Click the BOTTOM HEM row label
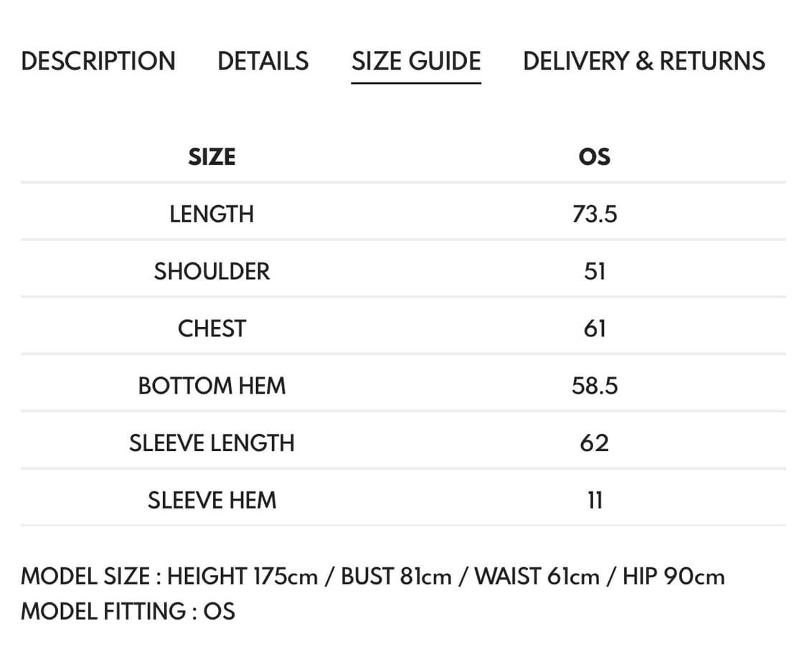Screen dimensions: 807x672 [212, 386]
